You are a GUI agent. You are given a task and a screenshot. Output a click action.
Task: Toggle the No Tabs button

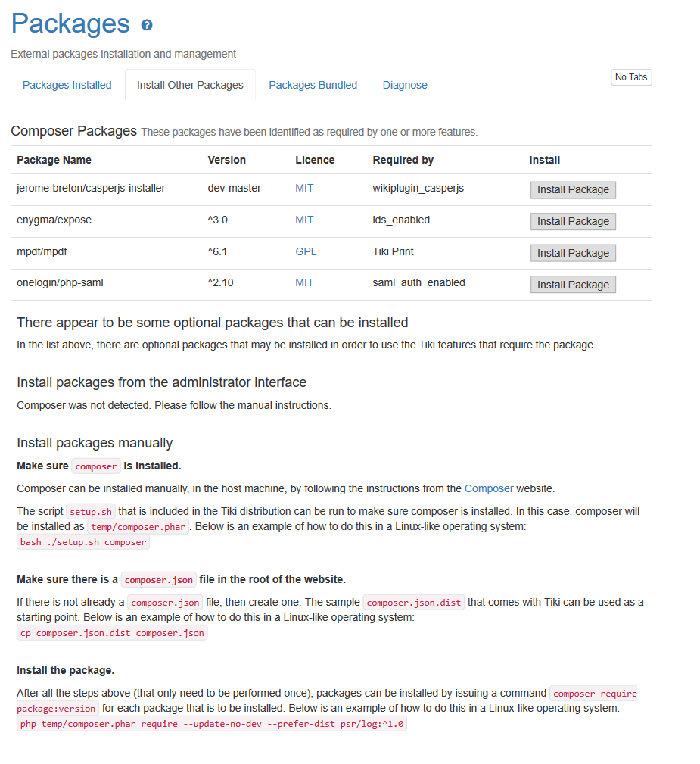click(631, 77)
